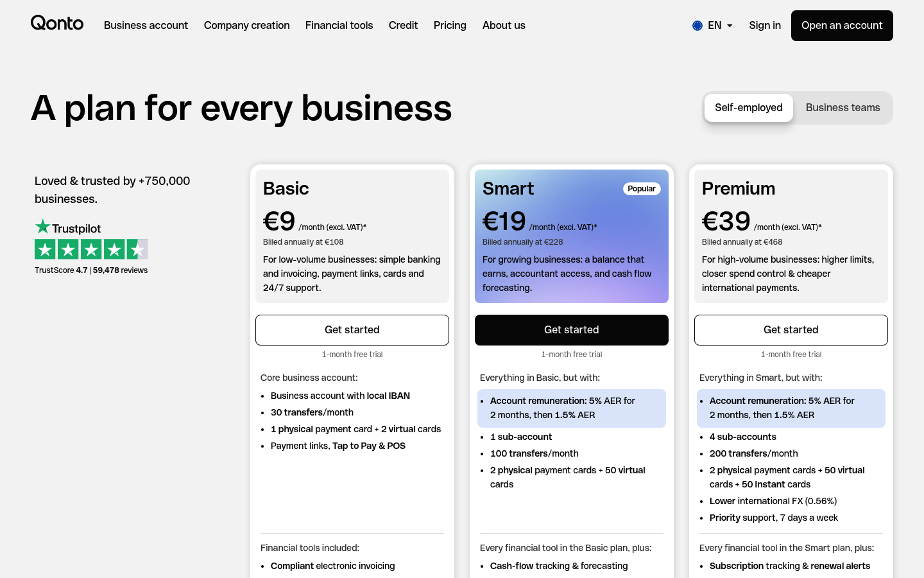Click the Qonto logo

57,24
